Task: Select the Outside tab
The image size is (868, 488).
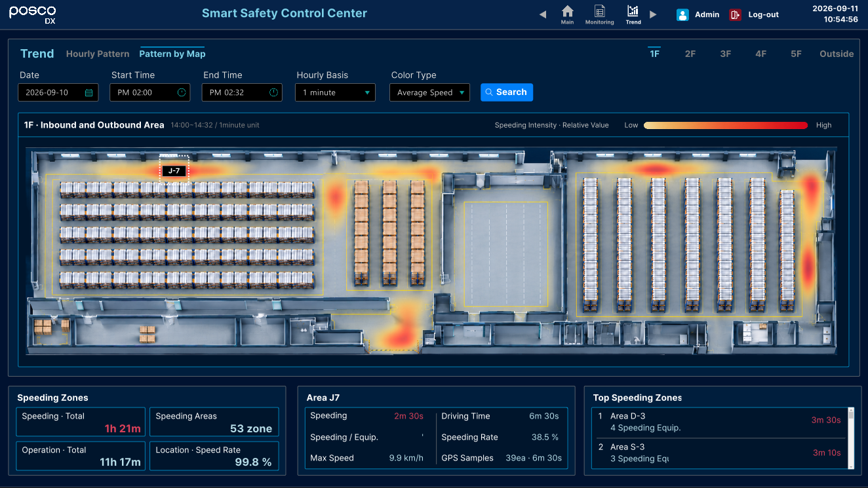Action: tap(837, 54)
